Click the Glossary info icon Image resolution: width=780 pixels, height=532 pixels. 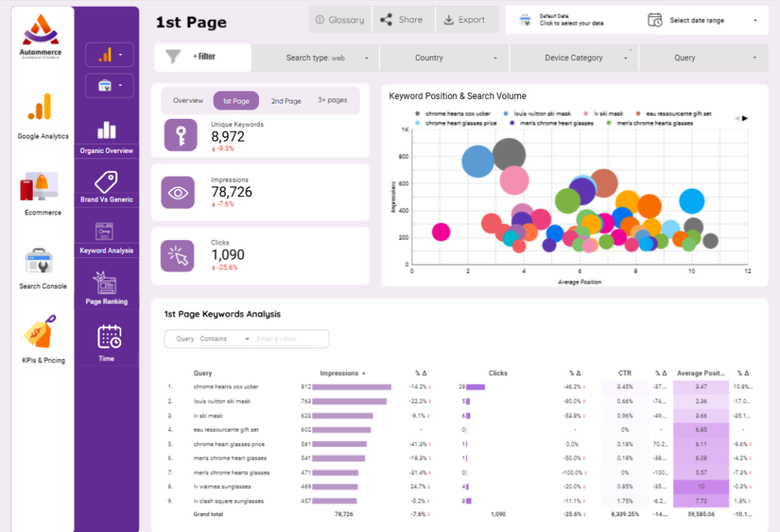[320, 20]
